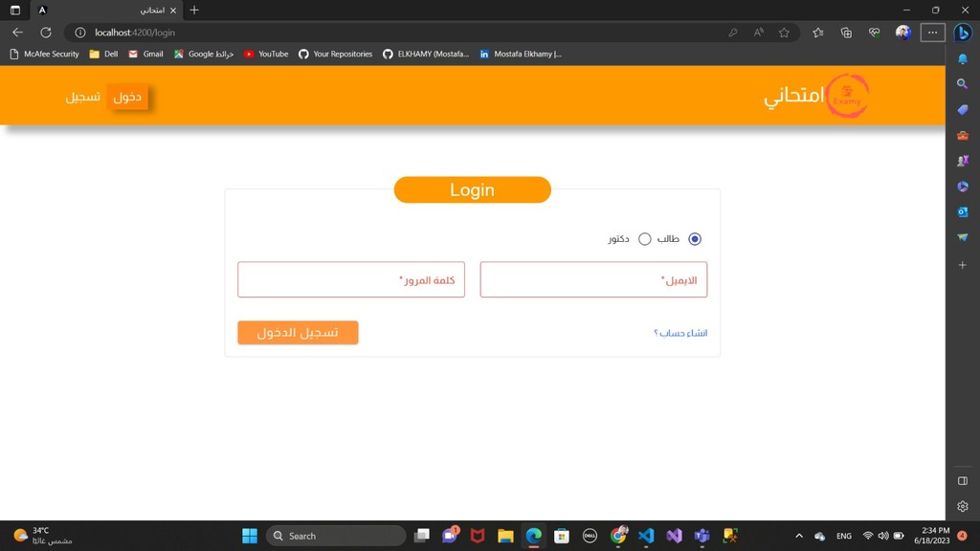Screen dimensions: 980x551
Task: Click the taskbar Search box
Action: [336, 536]
